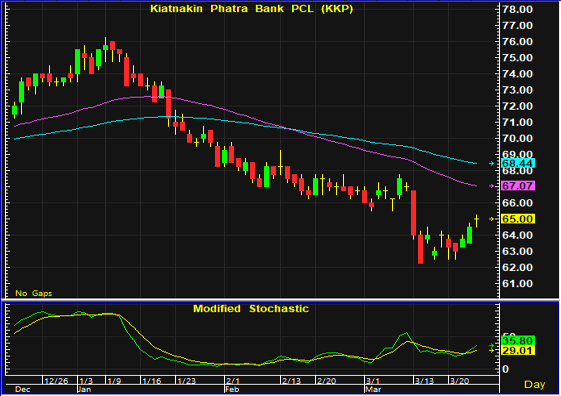Click the 1/23 date axis marker
The width and height of the screenshot is (561, 396).
[187, 381]
